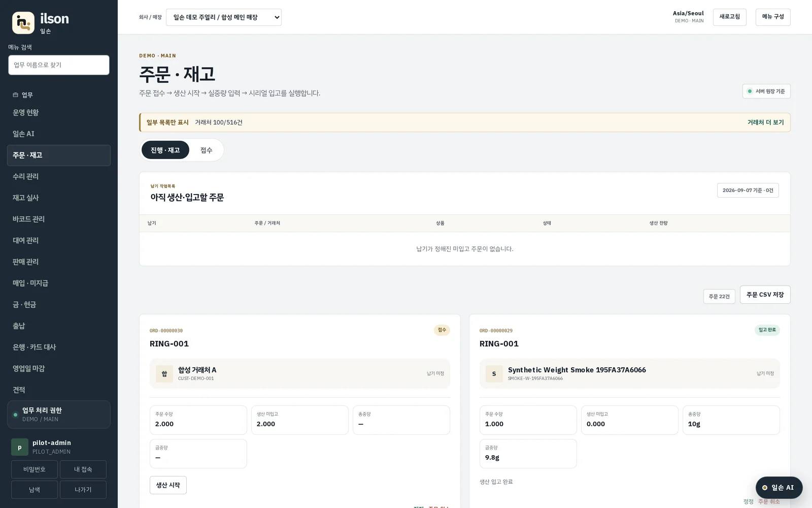Switch to the 진행 · 재고 tab
Image resolution: width=812 pixels, height=508 pixels.
tap(165, 150)
